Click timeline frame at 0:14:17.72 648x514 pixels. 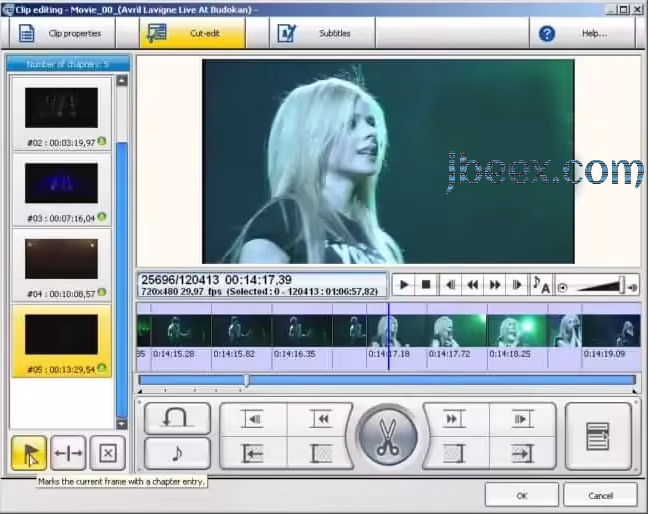(457, 331)
